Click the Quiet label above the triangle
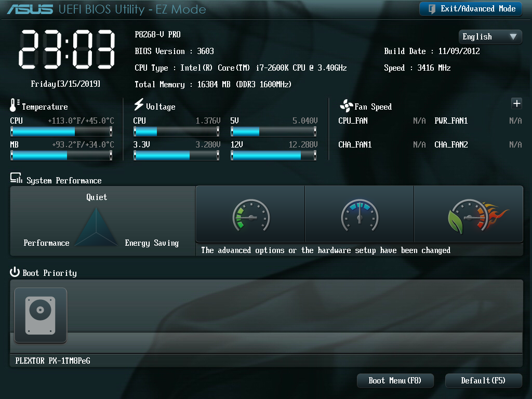This screenshot has height=399, width=532. [97, 197]
